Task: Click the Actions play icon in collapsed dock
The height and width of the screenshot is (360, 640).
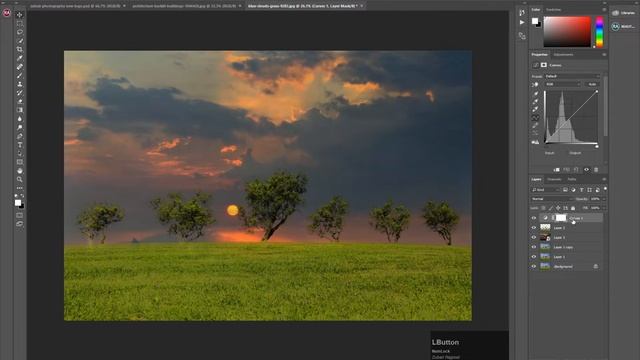Action: [522, 22]
